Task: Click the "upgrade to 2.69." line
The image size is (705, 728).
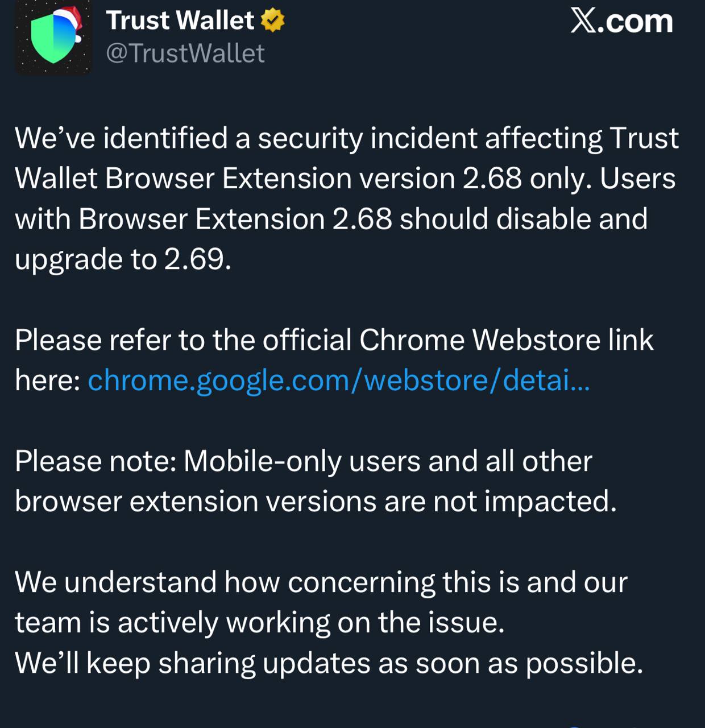Action: tap(123, 259)
